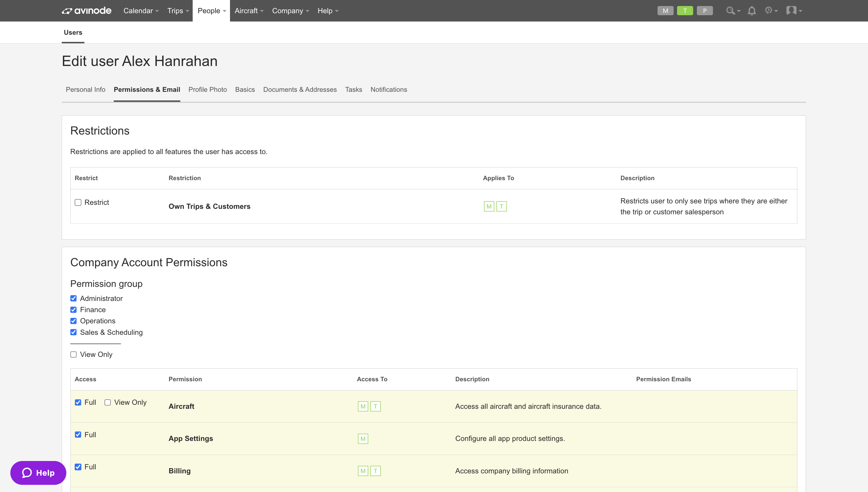
Task: Open the support headset menu icon
Action: [771, 11]
